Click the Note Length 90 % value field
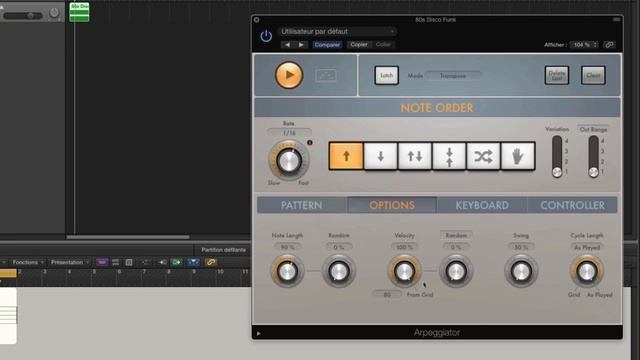The image size is (640, 360). (287, 247)
